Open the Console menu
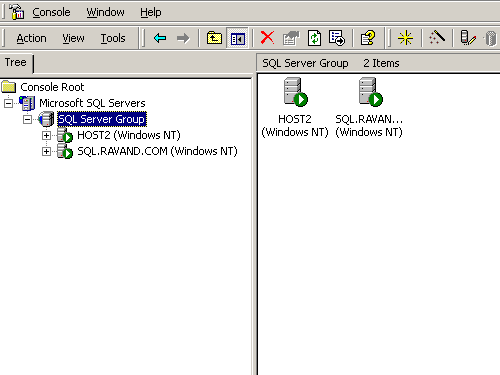500x375 pixels. (x=51, y=12)
